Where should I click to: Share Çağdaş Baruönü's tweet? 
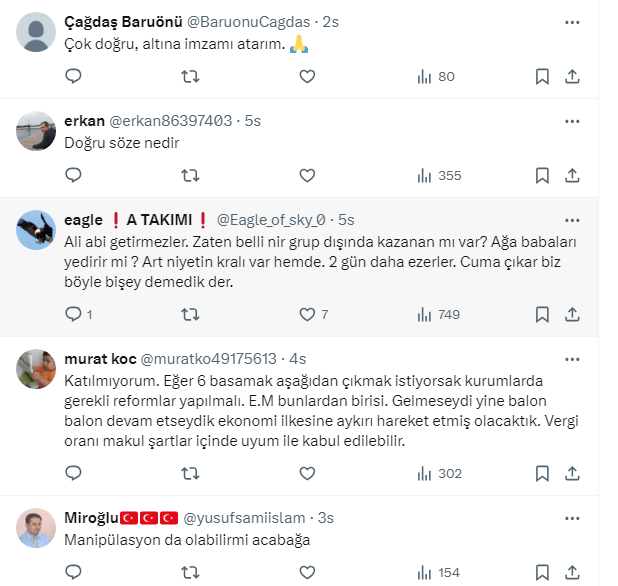tap(572, 76)
